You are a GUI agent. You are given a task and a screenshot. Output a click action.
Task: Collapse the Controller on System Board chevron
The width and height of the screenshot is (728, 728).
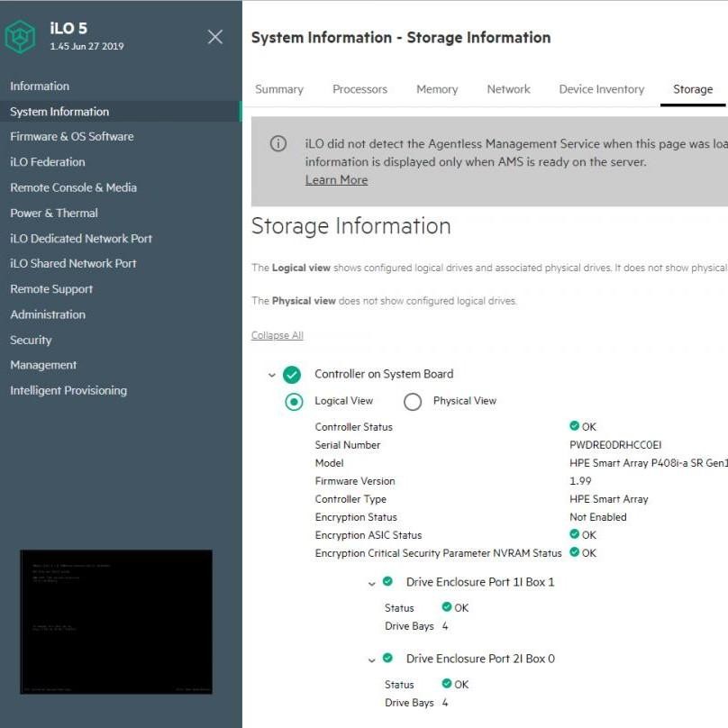(272, 373)
